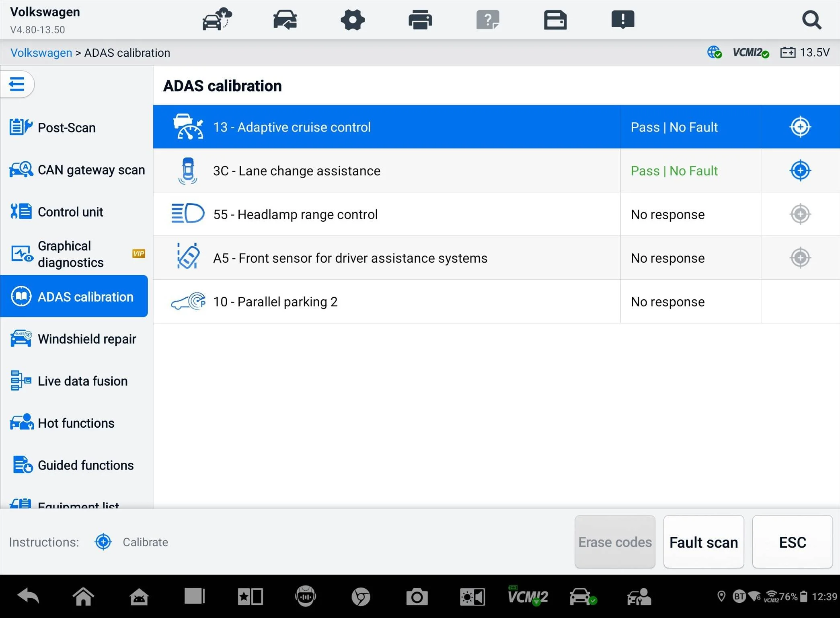Select row 3C - Lane change assistance
840x618 pixels.
(496, 171)
